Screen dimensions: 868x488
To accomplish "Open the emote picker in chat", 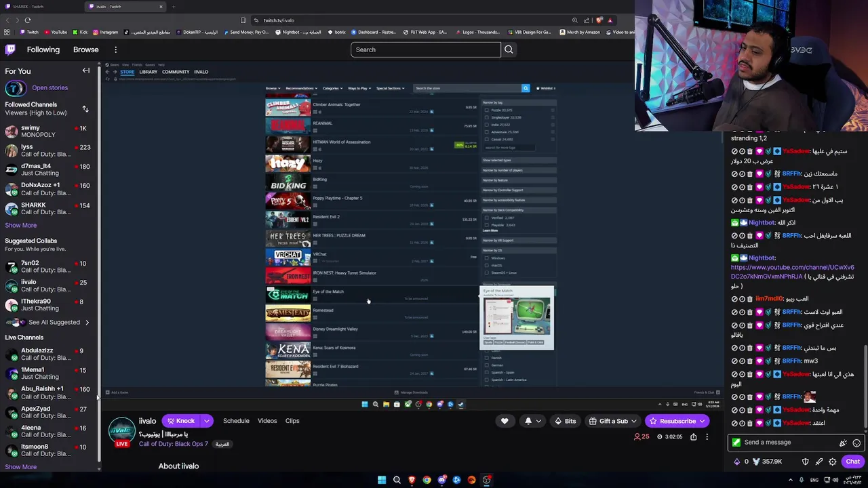I will tap(856, 443).
